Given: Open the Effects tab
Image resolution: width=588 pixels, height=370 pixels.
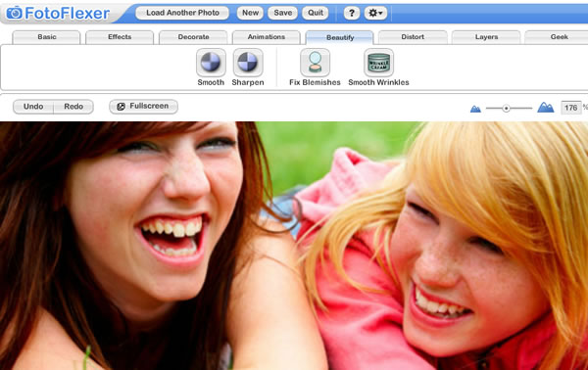Looking at the screenshot, I should tap(120, 37).
